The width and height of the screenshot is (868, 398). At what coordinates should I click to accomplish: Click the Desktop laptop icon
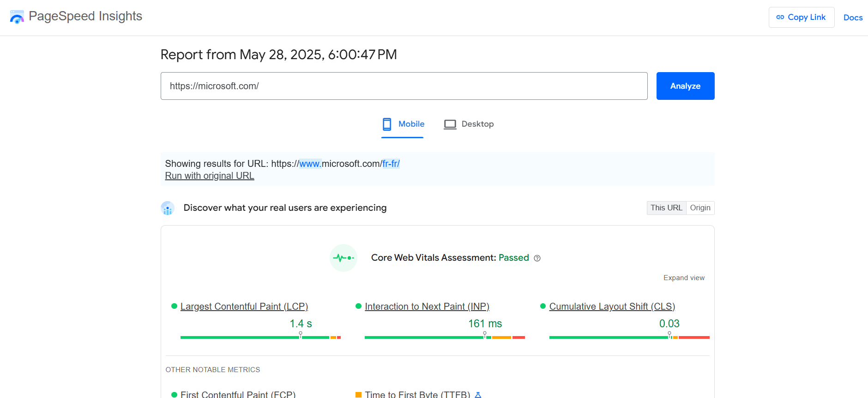tap(450, 124)
